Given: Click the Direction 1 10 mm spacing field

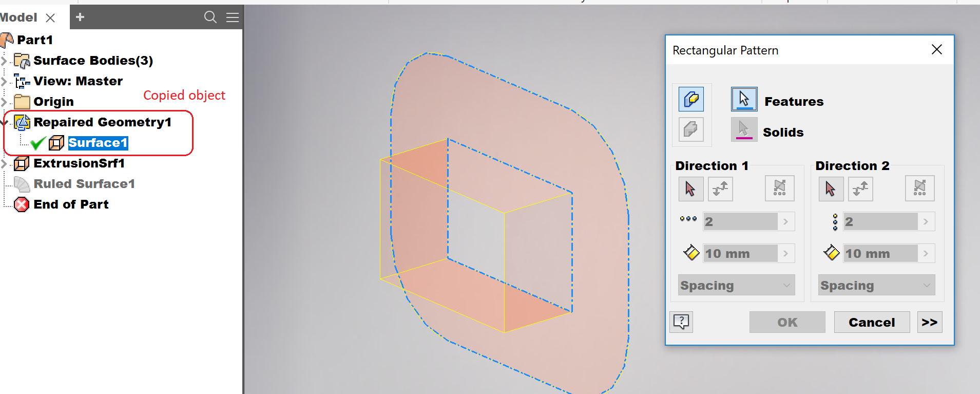Looking at the screenshot, I should pyautogui.click(x=740, y=254).
